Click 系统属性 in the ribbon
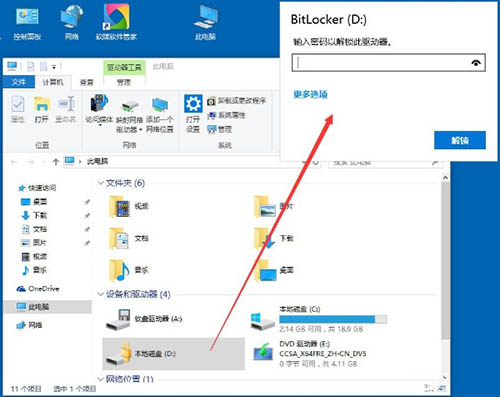The image size is (500, 397). 226,115
